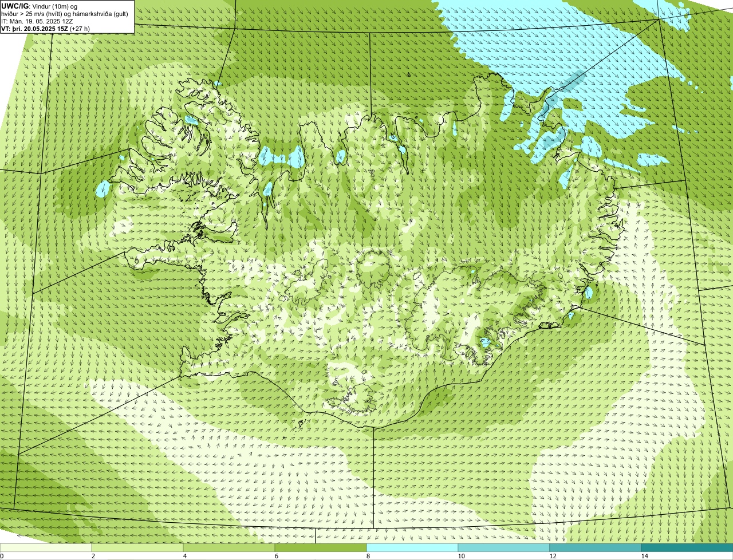The height and width of the screenshot is (560, 733).
Task: Pick the 4–6 green scale swatch
Action: [x=229, y=548]
